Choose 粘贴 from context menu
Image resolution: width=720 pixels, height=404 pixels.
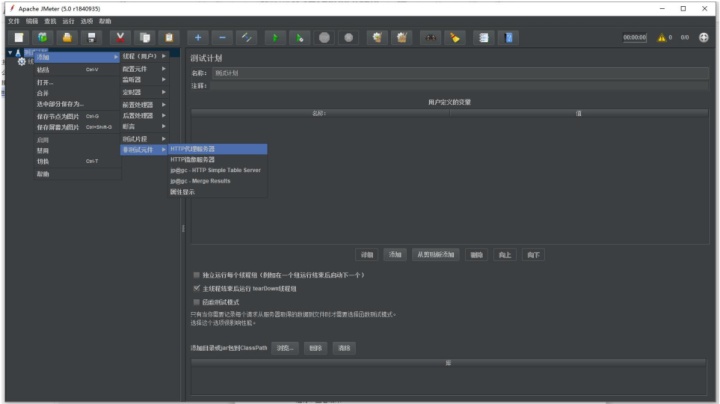pos(77,70)
